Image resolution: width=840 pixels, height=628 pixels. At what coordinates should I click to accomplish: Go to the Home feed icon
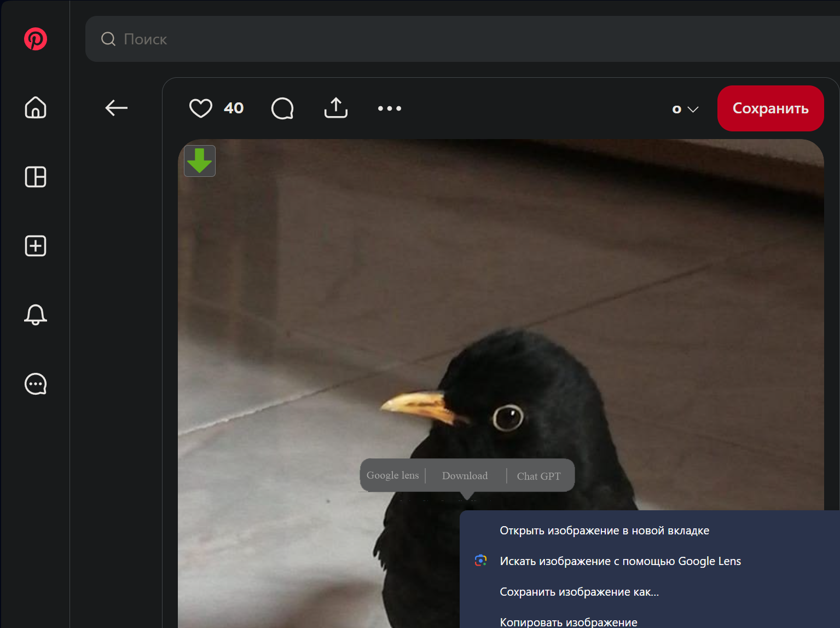36,107
